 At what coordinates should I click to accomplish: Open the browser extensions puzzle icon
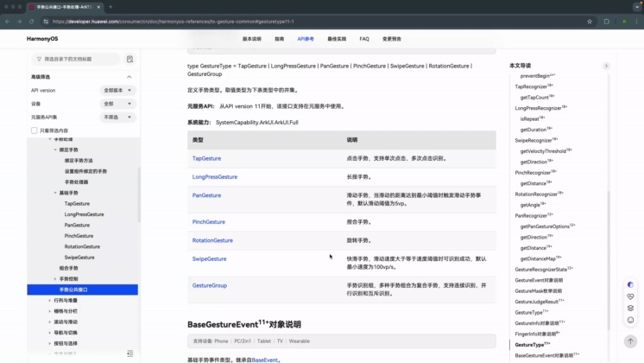coord(607,21)
